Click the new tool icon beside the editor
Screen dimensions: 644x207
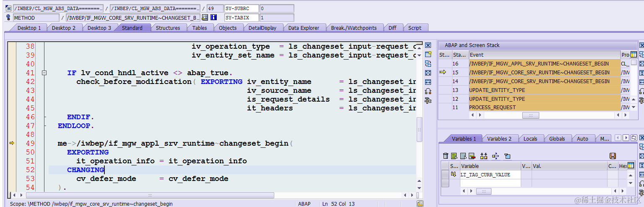(x=428, y=54)
